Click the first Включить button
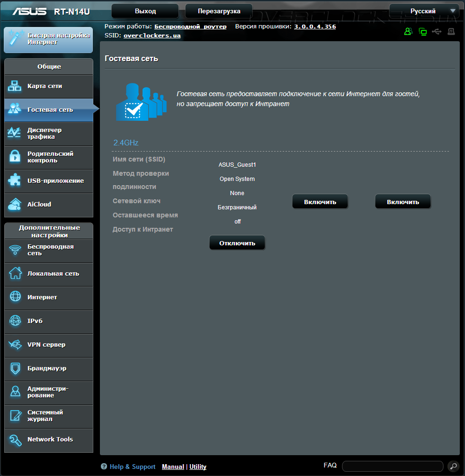This screenshot has height=476, width=465. pyautogui.click(x=320, y=202)
